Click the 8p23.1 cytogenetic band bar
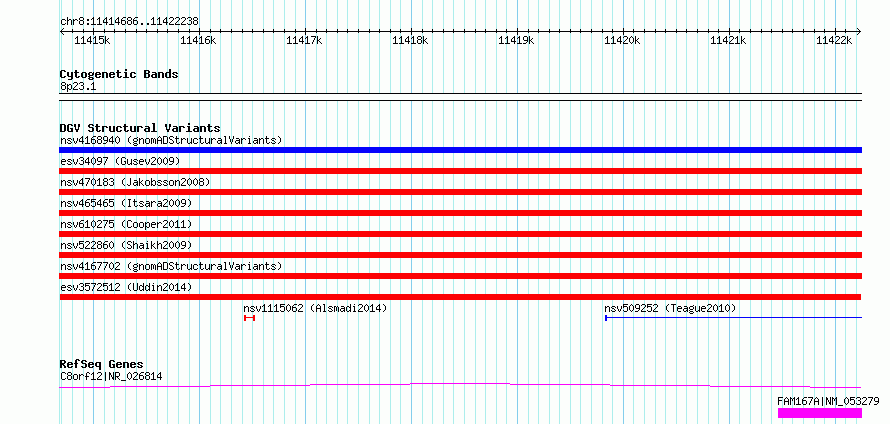The height and width of the screenshot is (424, 890). pos(460,97)
